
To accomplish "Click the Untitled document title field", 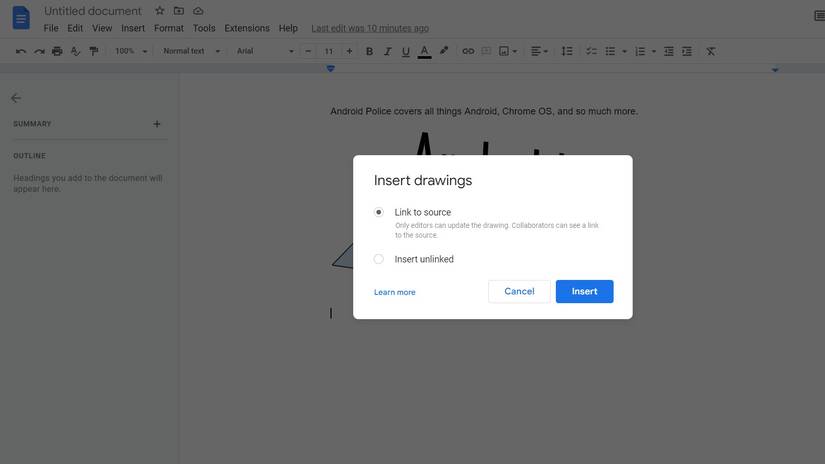I will point(93,11).
